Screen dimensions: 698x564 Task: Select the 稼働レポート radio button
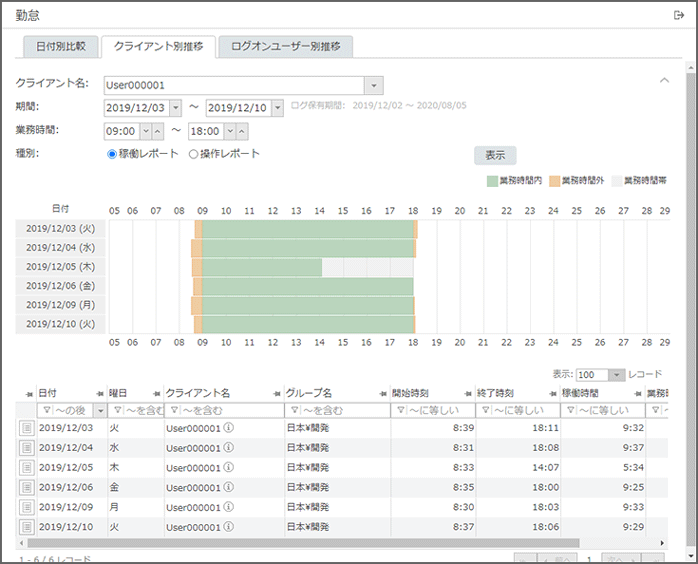pos(112,154)
